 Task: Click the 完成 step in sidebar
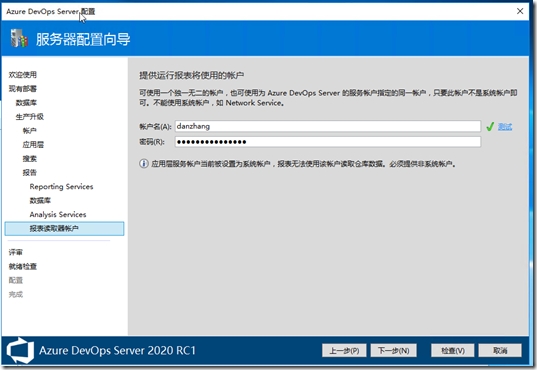click(15, 294)
